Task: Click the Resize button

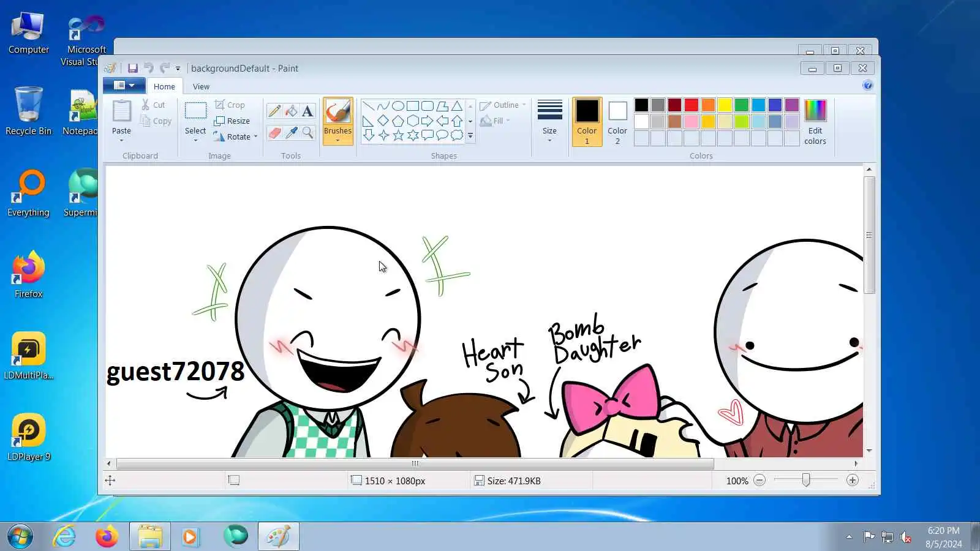Action: (x=232, y=121)
